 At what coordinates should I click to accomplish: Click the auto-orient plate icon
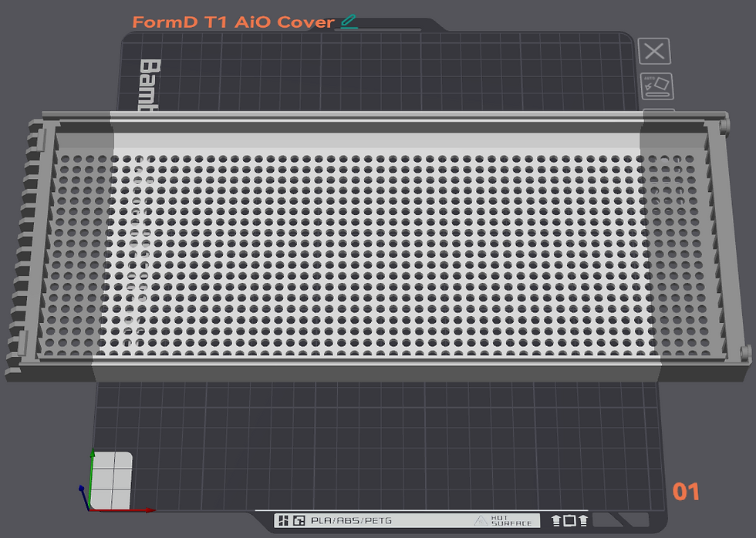pyautogui.click(x=656, y=86)
